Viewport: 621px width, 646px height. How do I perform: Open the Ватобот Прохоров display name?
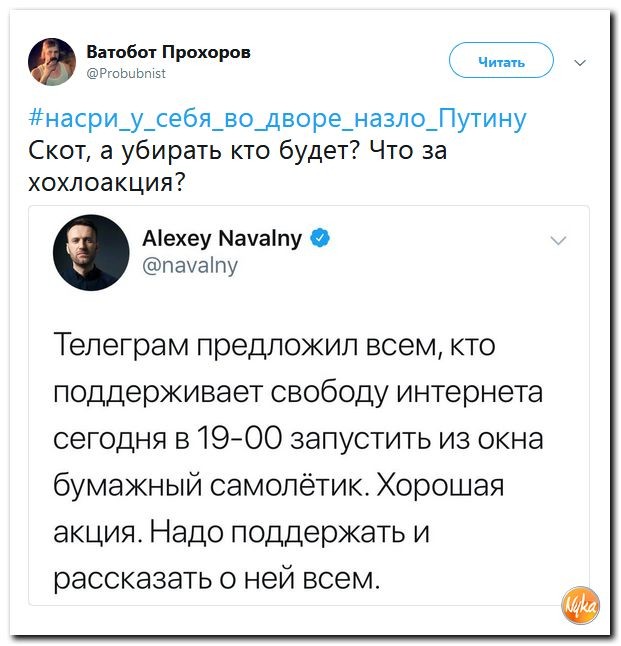pyautogui.click(x=169, y=52)
